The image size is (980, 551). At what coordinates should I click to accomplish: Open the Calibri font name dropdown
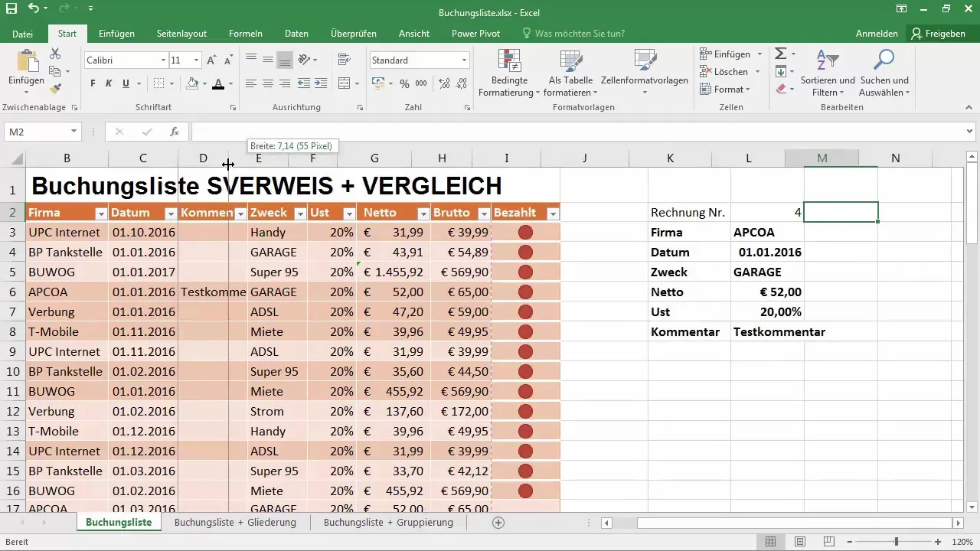tap(163, 60)
